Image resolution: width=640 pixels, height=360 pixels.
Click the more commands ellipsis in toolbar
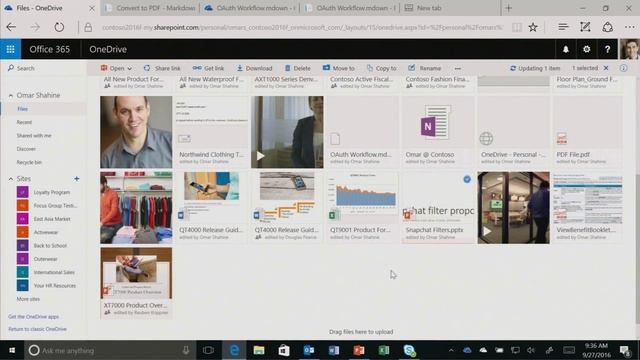[x=458, y=69]
